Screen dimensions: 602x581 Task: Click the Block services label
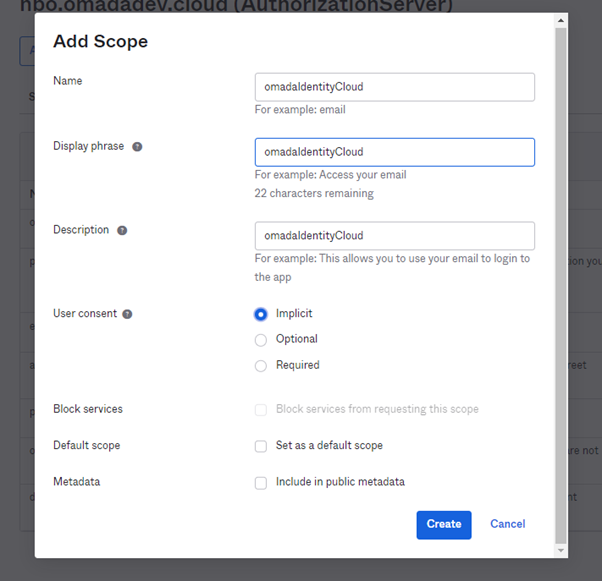click(x=88, y=409)
